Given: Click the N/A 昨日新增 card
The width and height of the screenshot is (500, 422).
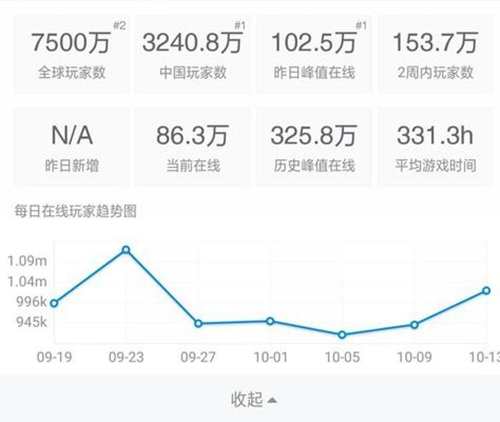Looking at the screenshot, I should click(x=72, y=147).
